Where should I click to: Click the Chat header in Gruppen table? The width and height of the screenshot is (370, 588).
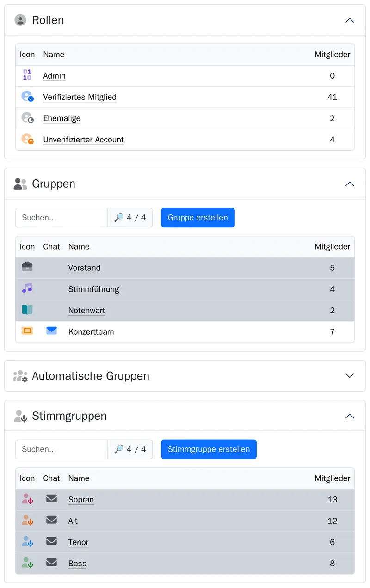(x=51, y=247)
